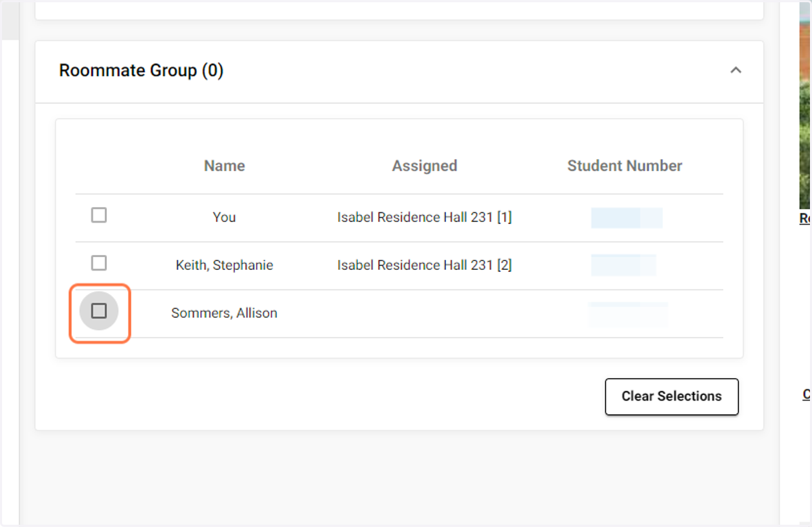This screenshot has height=527, width=812.
Task: Click the Student Number column header
Action: [625, 166]
